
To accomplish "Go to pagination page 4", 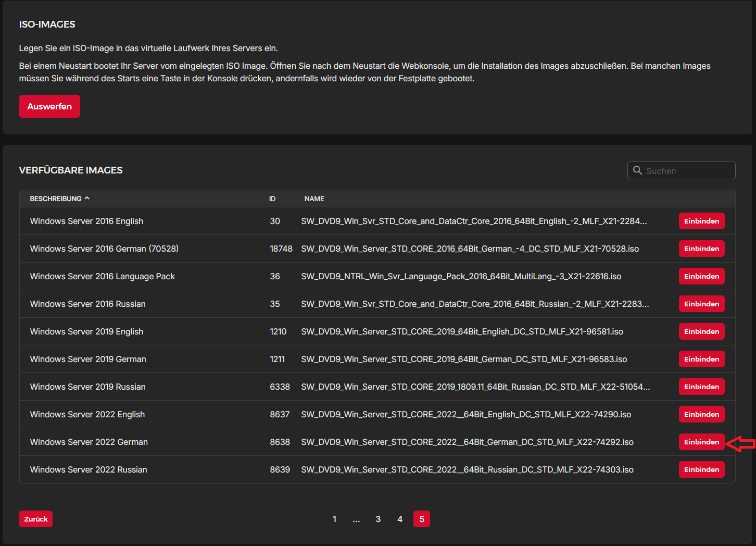I will (x=400, y=519).
